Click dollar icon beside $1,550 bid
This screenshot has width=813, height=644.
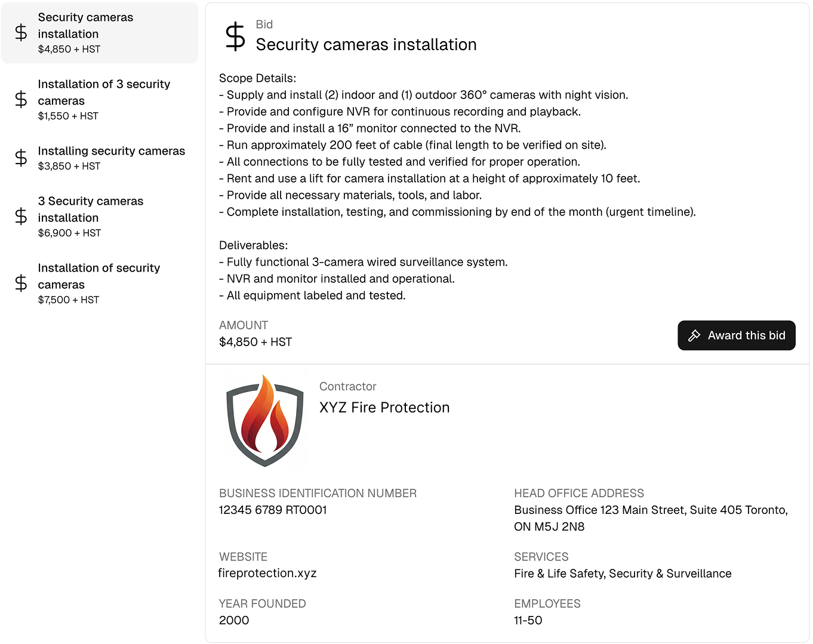(21, 100)
